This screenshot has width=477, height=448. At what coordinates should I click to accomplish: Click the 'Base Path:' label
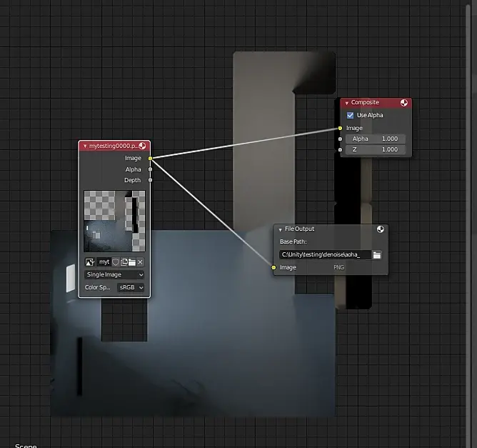pyautogui.click(x=293, y=242)
